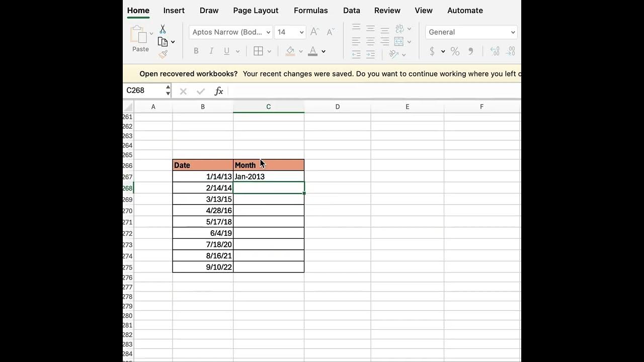The image size is (644, 362).
Task: Open Insert Function with the fx icon
Action: [219, 91]
